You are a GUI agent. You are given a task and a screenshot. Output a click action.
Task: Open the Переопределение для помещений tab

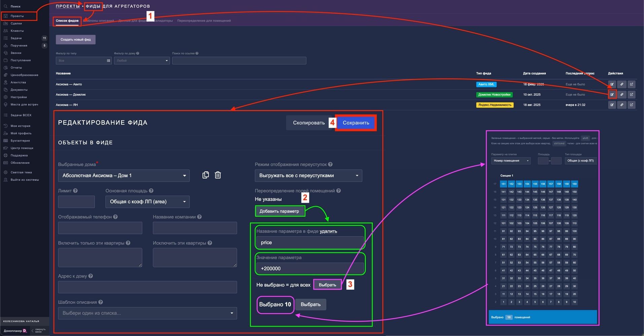point(204,21)
